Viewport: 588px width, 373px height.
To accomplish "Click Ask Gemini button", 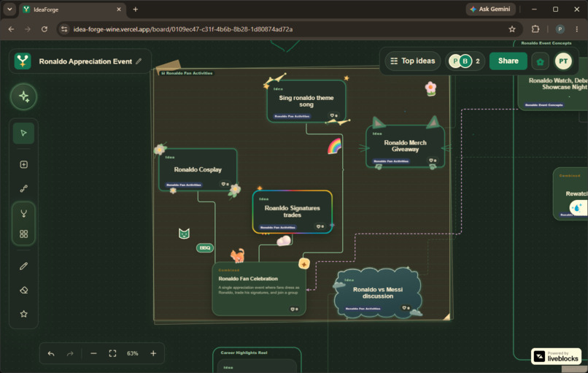I will coord(490,9).
